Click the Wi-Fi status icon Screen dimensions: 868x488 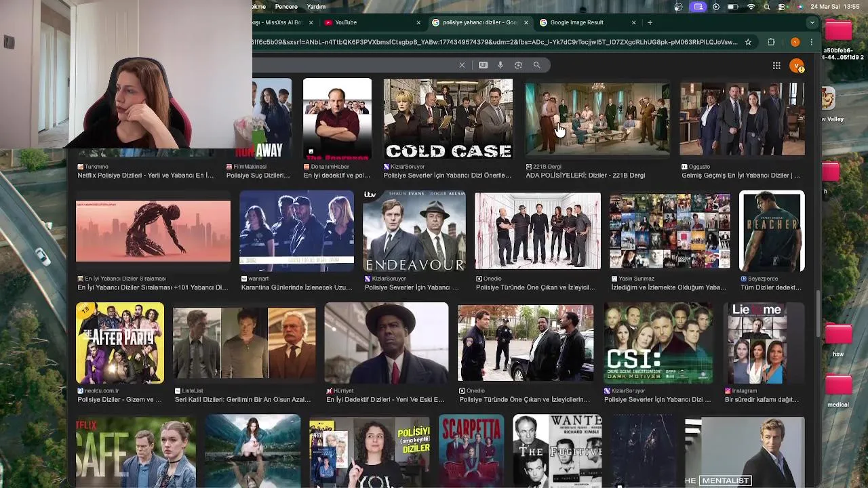tap(751, 7)
